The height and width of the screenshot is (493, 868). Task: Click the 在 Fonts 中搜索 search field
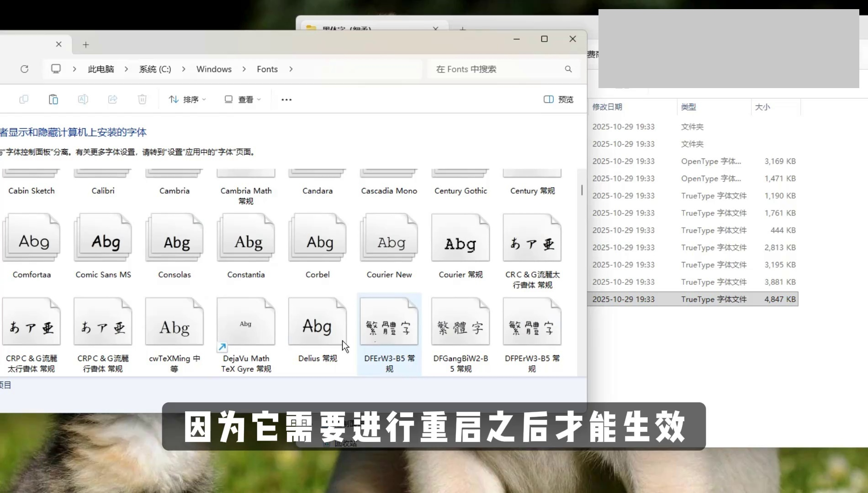coord(496,69)
